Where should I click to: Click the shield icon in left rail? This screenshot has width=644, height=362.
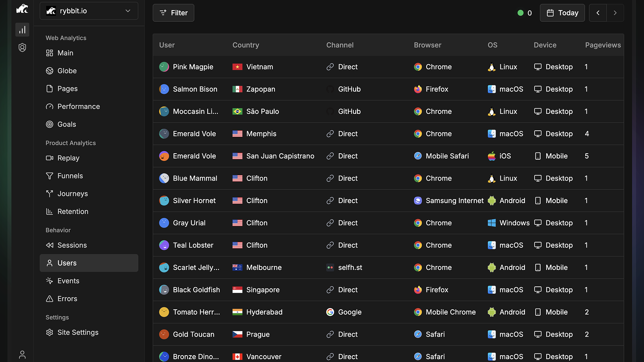(x=22, y=47)
